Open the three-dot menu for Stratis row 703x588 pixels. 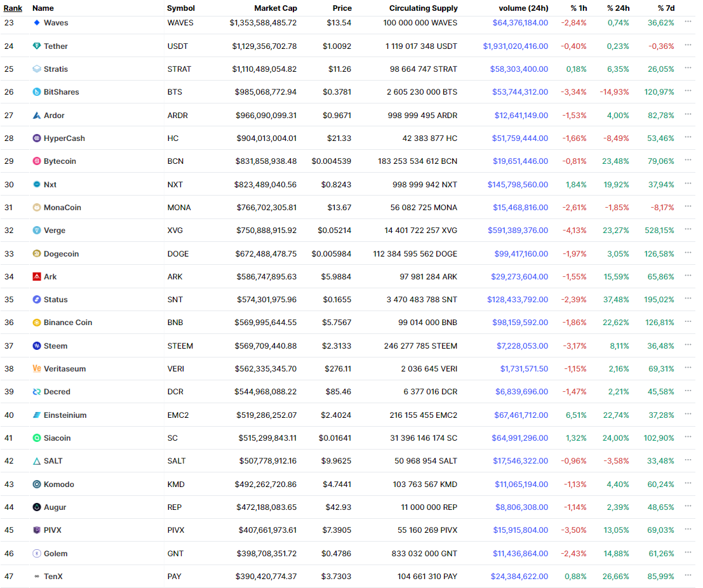(688, 69)
